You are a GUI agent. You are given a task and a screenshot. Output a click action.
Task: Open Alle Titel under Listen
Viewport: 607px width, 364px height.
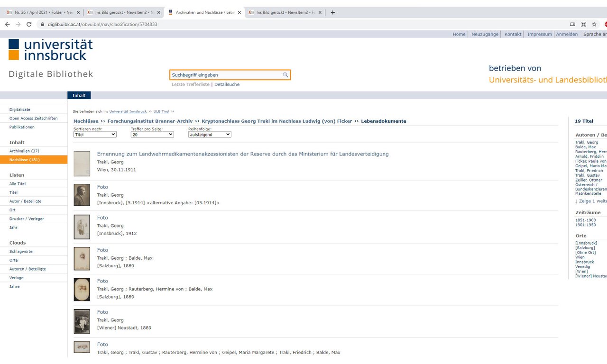(x=18, y=183)
